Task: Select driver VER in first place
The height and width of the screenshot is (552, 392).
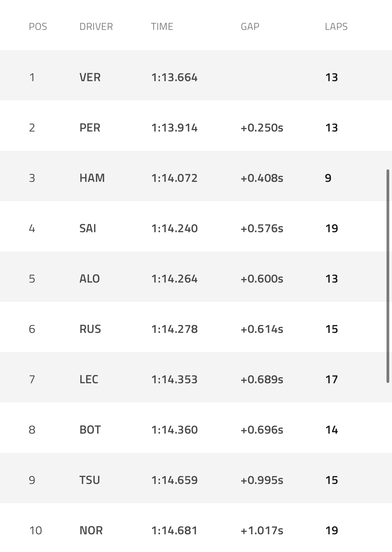Action: tap(90, 78)
